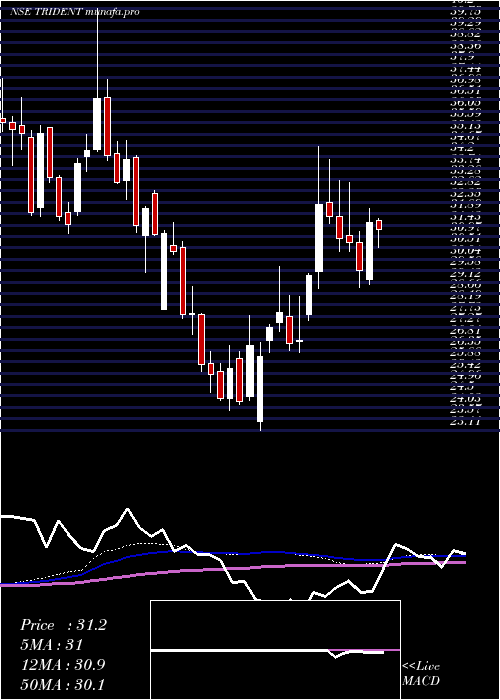Image resolution: width=500 pixels, height=700 pixels.
Task: Click the 12MA : 30.9 value
Action: pos(62,664)
